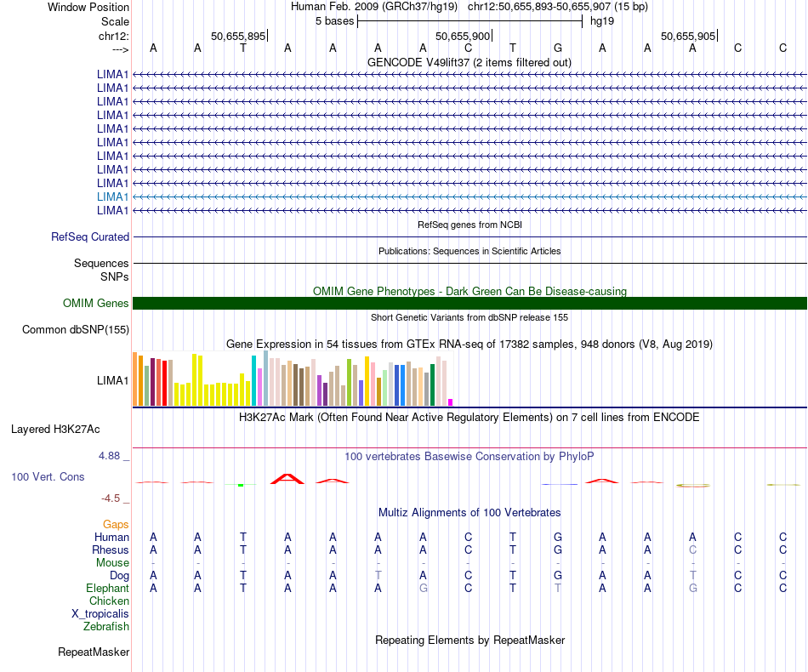This screenshot has height=672, width=808.
Task: Select the Zebrafish alignment row label
Action: tap(106, 627)
